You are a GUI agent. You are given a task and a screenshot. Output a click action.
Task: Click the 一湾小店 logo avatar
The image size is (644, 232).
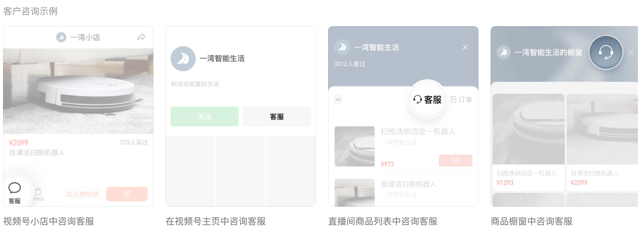pos(61,37)
